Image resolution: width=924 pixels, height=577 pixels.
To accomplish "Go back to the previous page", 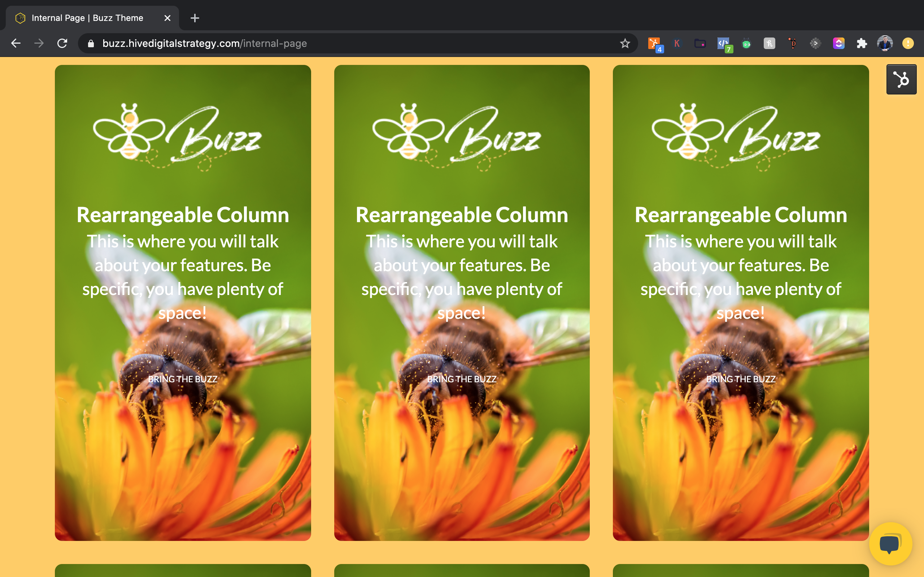I will tap(16, 44).
